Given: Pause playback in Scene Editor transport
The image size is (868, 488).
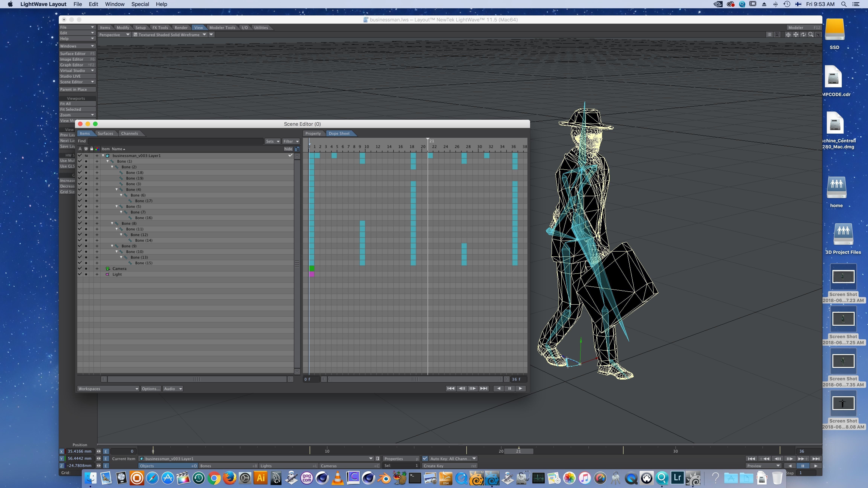Looking at the screenshot, I should (510, 389).
